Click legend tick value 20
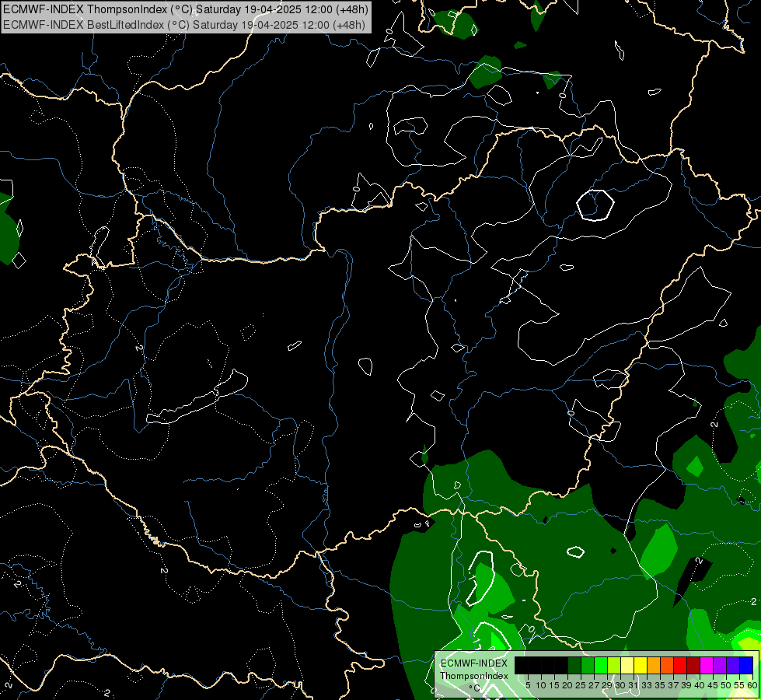This screenshot has width=761, height=700. [x=568, y=685]
